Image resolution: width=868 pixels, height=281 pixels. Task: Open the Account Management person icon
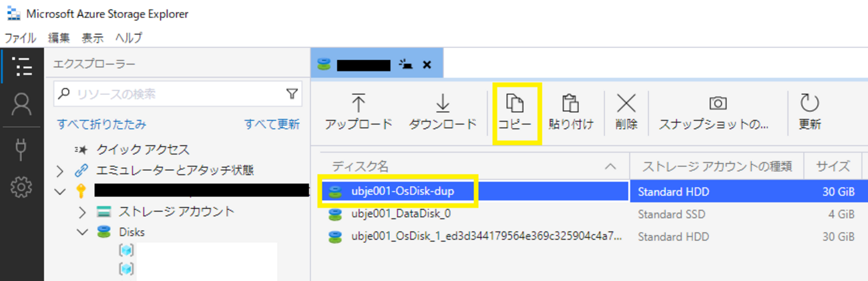[22, 104]
